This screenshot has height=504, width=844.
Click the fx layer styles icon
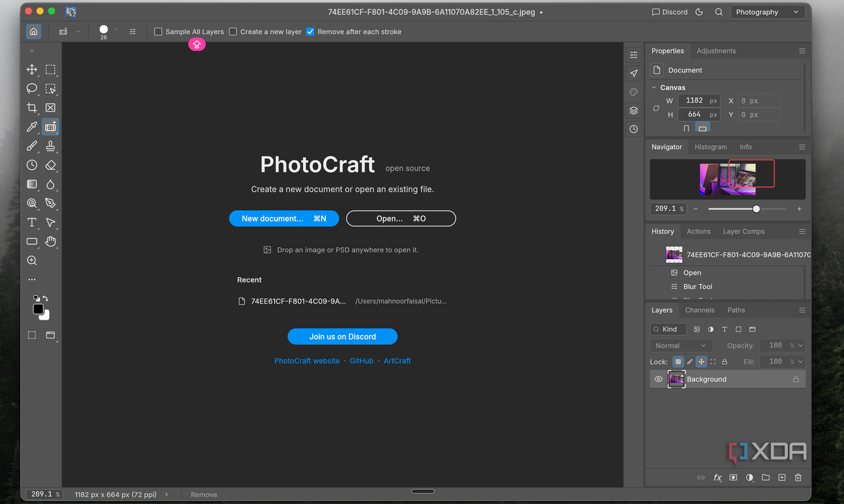click(x=717, y=478)
